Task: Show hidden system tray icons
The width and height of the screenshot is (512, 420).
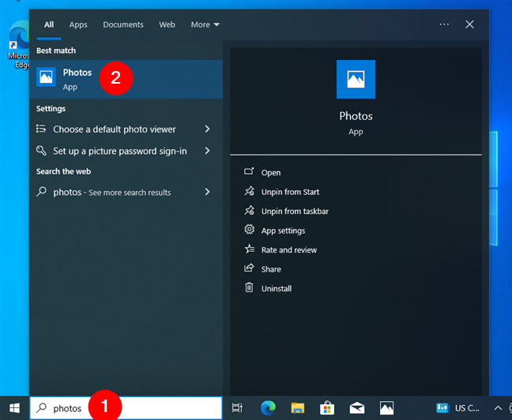Action: point(498,408)
